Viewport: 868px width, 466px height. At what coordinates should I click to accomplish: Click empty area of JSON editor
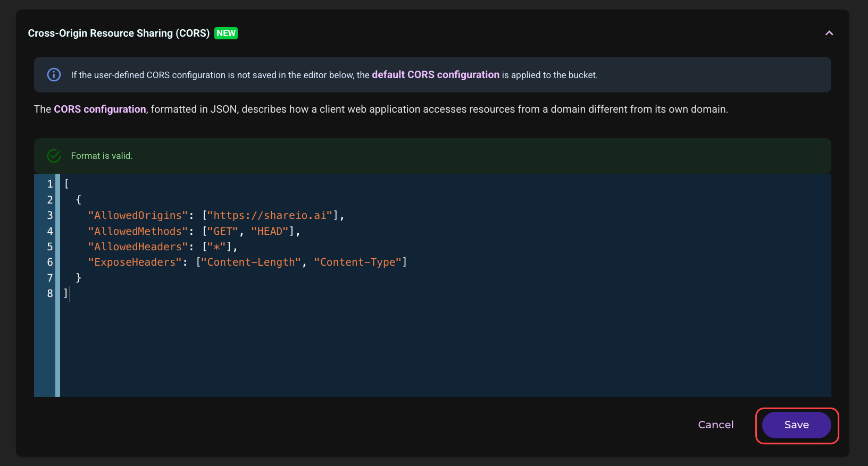[445, 345]
